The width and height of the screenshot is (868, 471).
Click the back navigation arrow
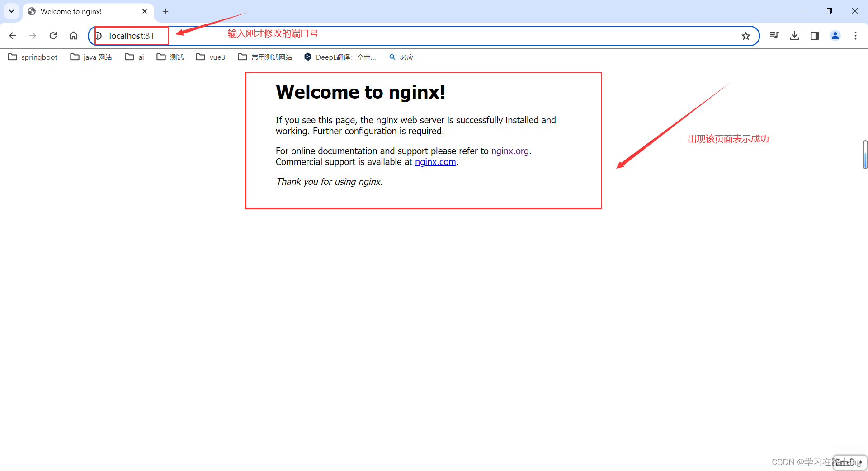pyautogui.click(x=12, y=35)
